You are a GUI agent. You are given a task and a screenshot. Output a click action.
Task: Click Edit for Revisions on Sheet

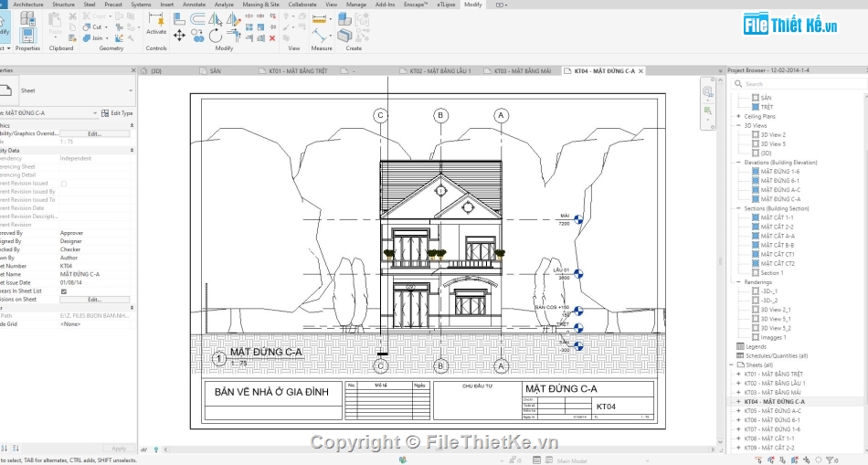click(95, 300)
